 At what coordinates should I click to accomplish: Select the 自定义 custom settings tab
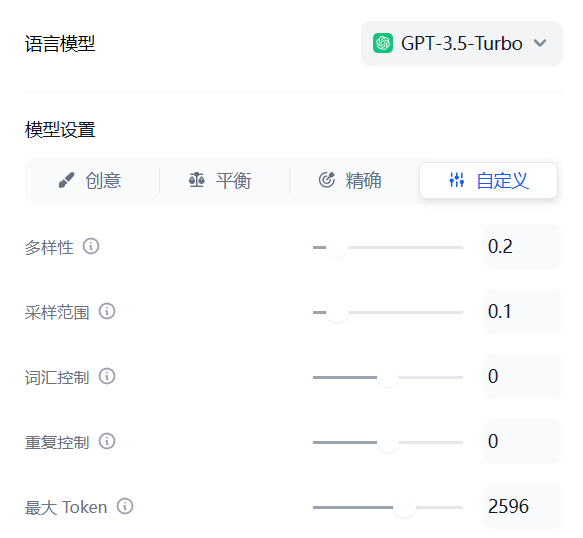[488, 180]
